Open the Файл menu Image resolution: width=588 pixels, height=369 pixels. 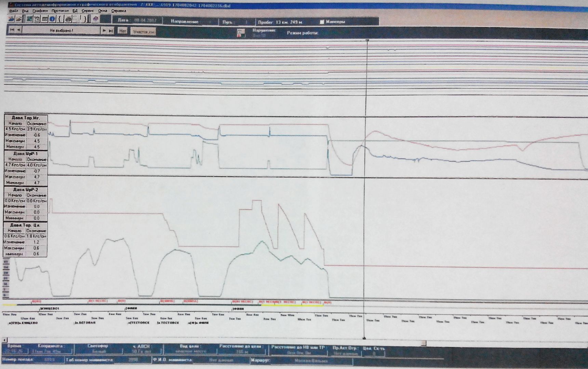[x=13, y=11]
